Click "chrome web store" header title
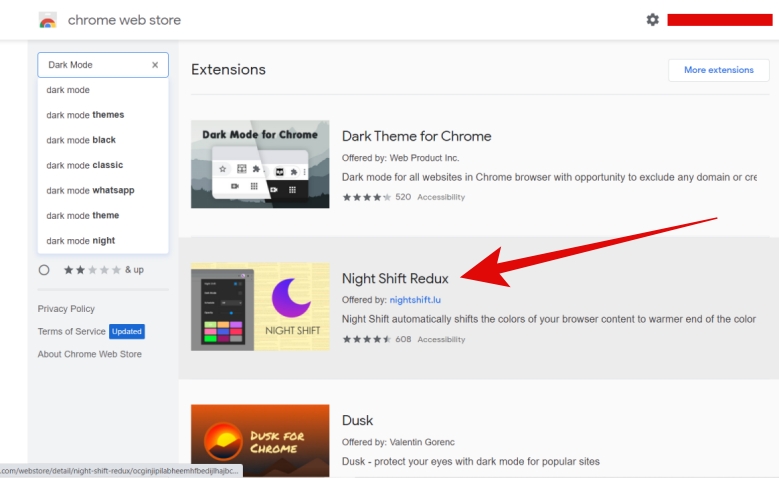Screen dimensions: 779x478 pyautogui.click(x=124, y=20)
